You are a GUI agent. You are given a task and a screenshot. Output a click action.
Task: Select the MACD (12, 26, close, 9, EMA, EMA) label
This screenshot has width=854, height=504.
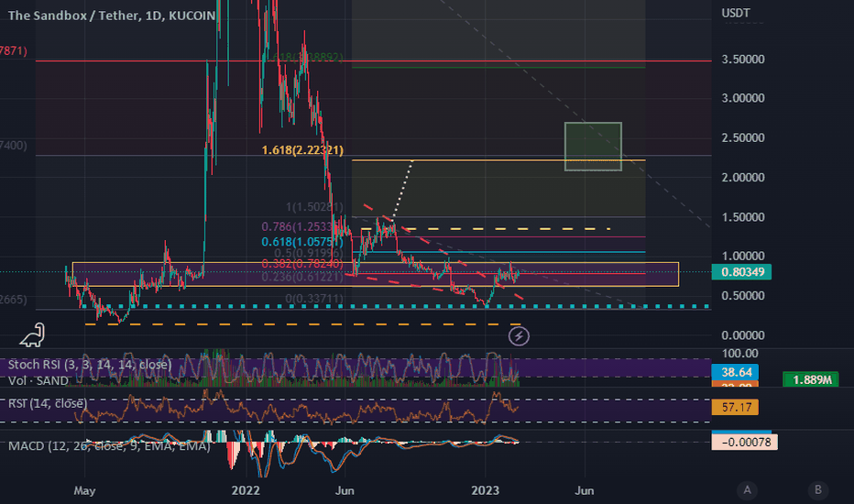click(109, 445)
